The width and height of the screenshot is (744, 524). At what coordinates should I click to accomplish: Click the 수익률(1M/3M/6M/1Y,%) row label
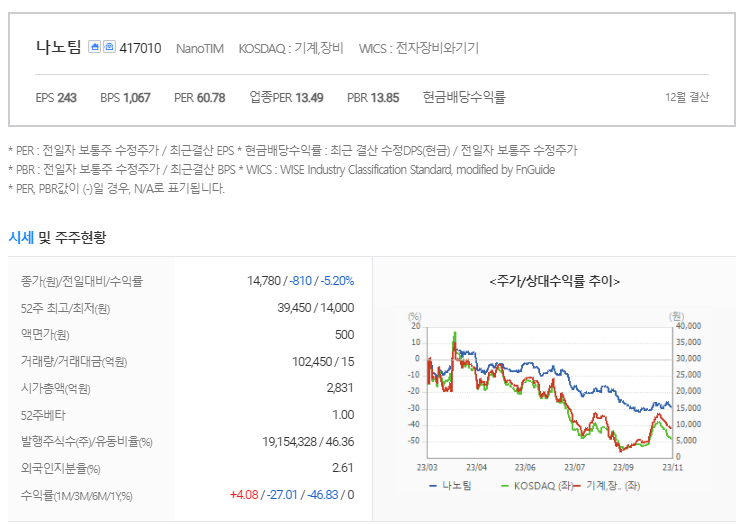76,496
